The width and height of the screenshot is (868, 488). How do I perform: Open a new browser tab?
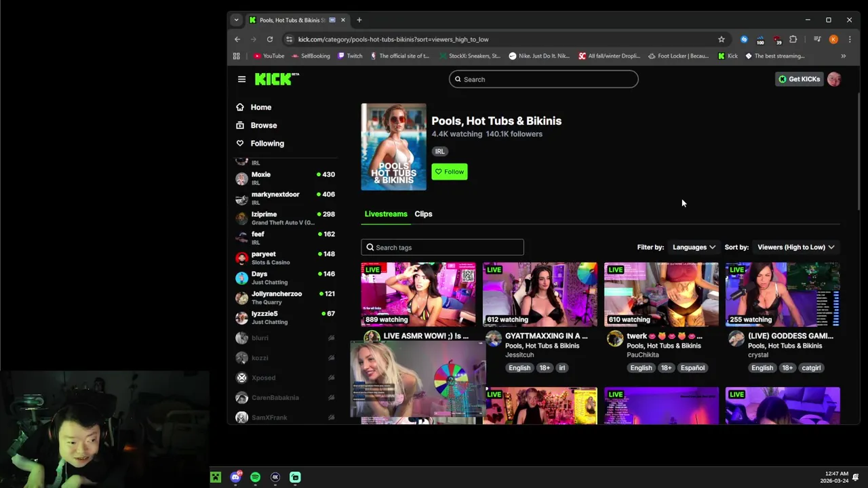pos(359,20)
